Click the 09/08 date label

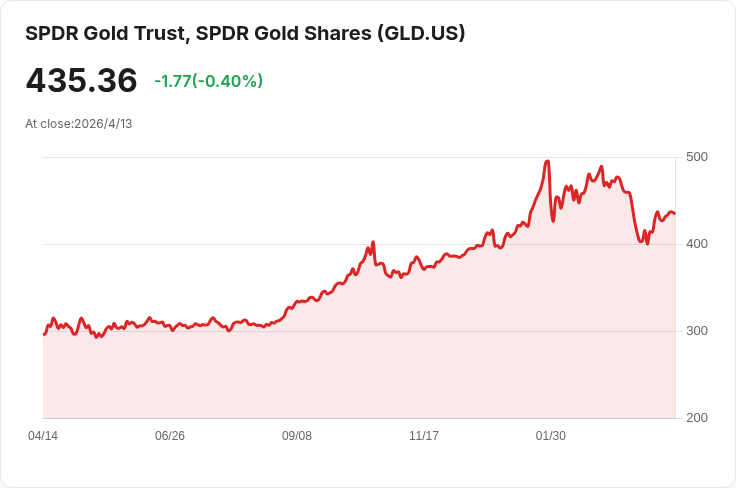297,436
